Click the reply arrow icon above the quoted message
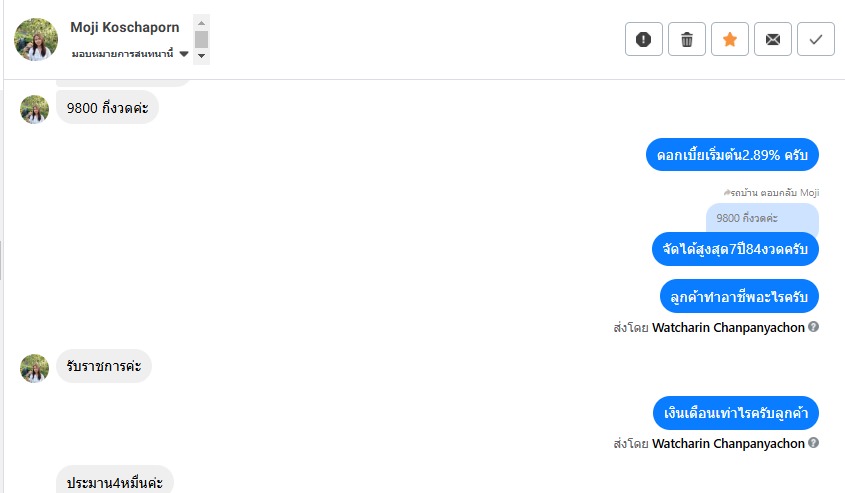Screen dimensions: 845x493 click(726, 192)
